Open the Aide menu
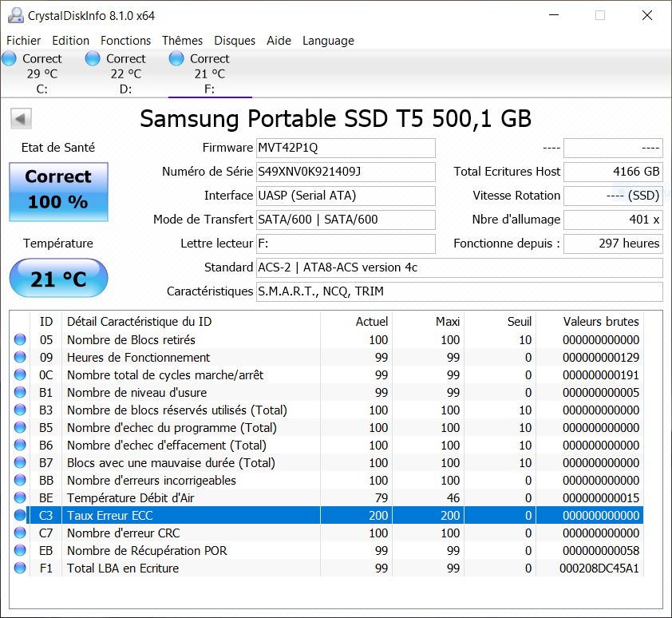The width and height of the screenshot is (672, 618). 279,41
